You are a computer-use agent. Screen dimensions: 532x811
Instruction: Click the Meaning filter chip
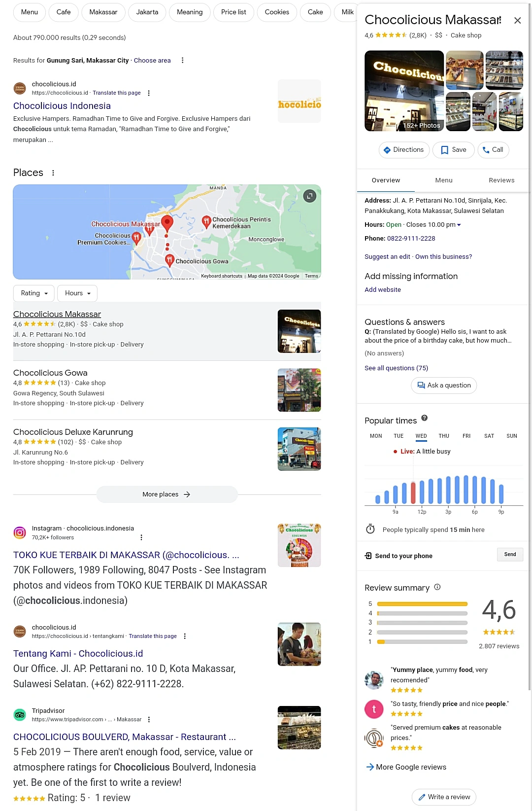click(x=190, y=12)
